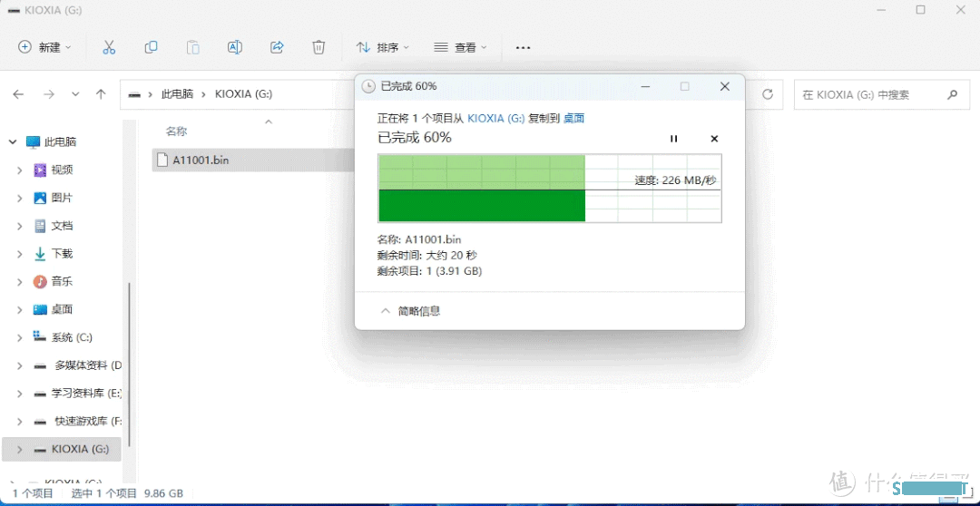980x506 pixels.
Task: Click the 图片 pictures folder icon
Action: point(40,198)
